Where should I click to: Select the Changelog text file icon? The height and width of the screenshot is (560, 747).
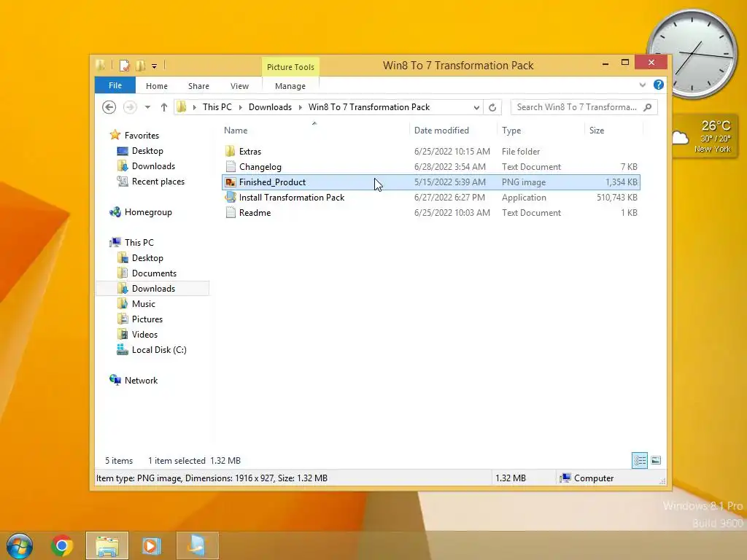click(231, 167)
